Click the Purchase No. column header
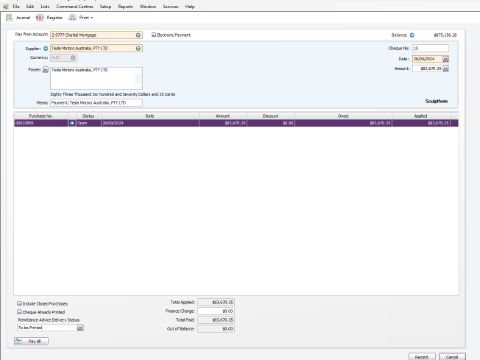 coord(41,116)
